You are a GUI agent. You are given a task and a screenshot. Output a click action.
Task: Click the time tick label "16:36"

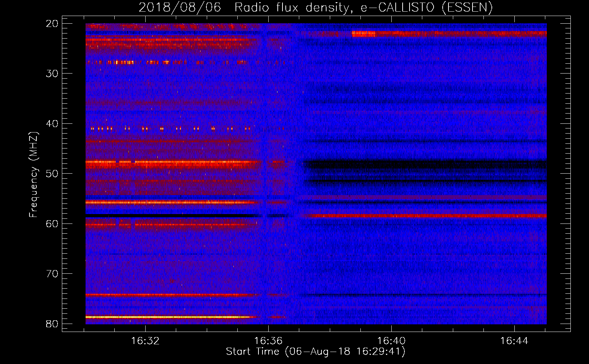[x=268, y=341]
